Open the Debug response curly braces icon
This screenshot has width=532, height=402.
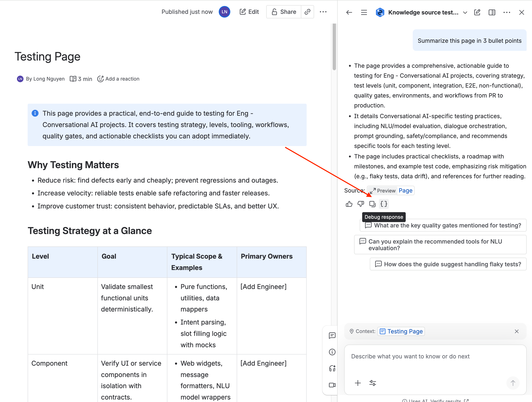click(384, 204)
